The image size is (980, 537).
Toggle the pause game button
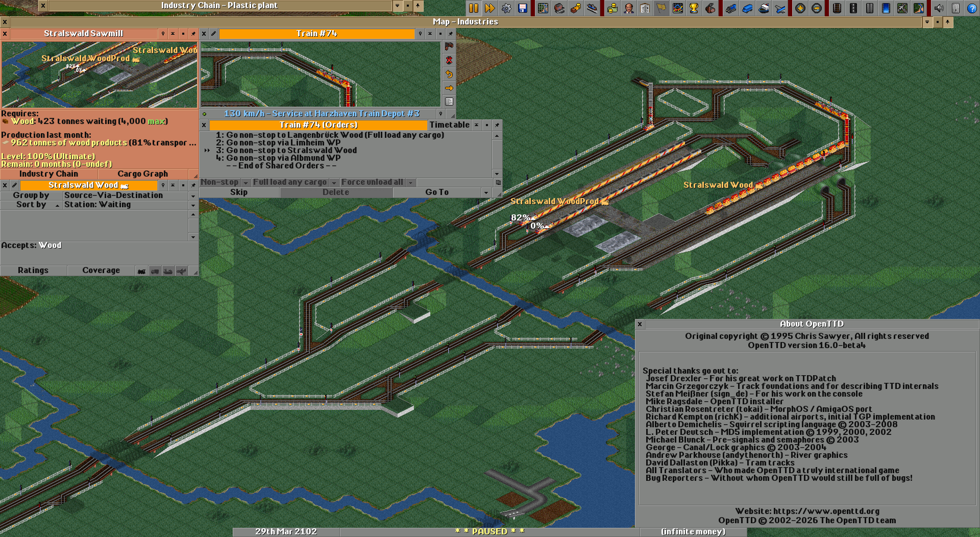[x=474, y=8]
